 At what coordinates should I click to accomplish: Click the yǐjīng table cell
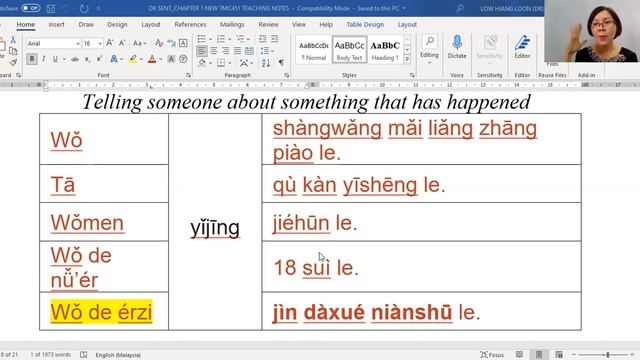215,222
